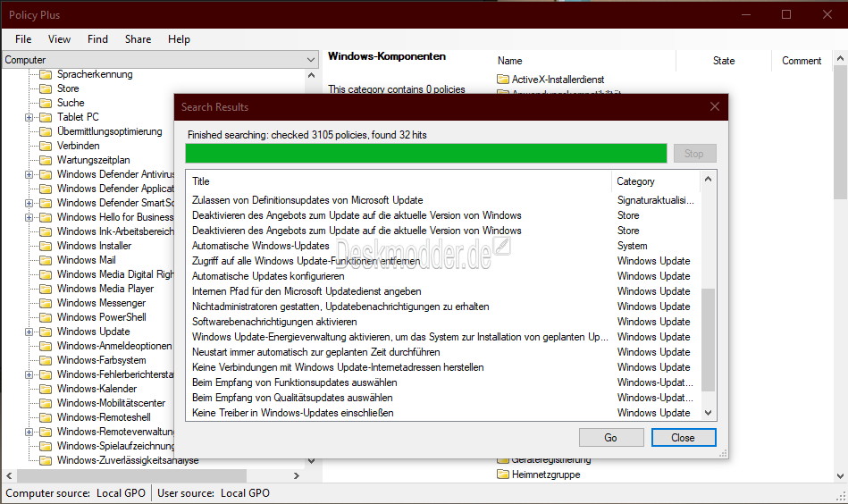Click the Store folder icon in tree
Screen dimensions: 848x504
coord(46,88)
